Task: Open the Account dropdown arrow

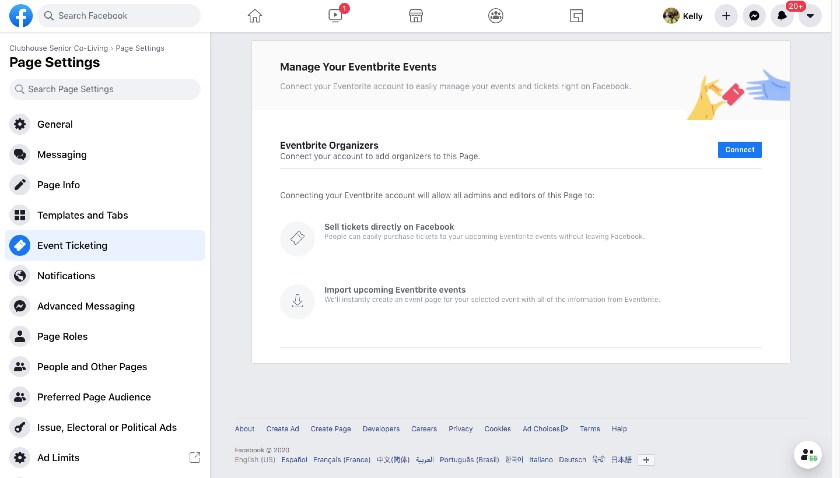Action: 810,16
